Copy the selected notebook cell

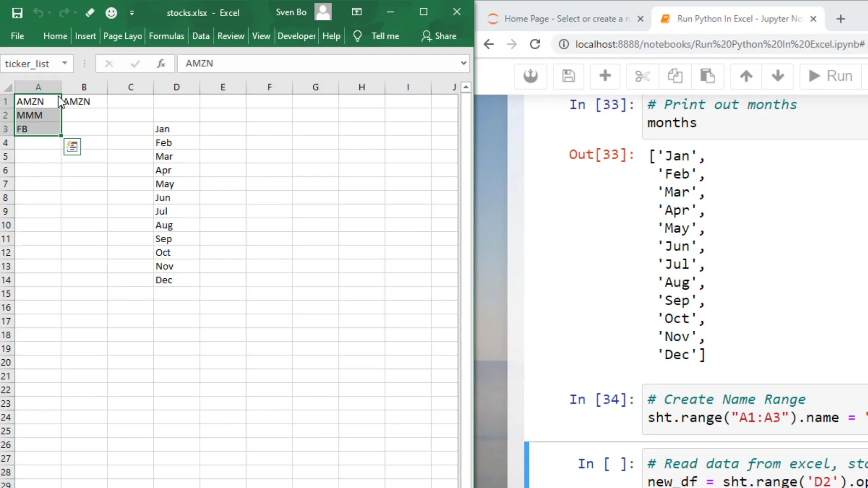click(x=675, y=76)
